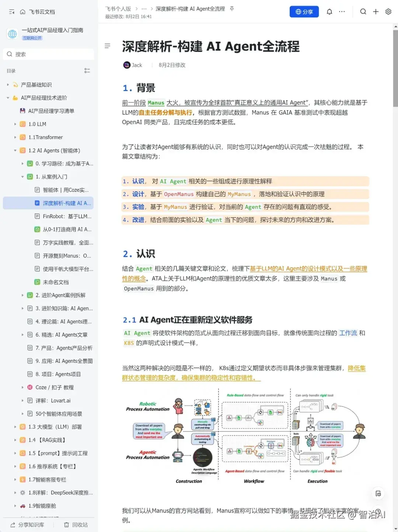Expand the 1.9智能座舱 node
This screenshot has height=532, width=398.
click(x=15, y=506)
